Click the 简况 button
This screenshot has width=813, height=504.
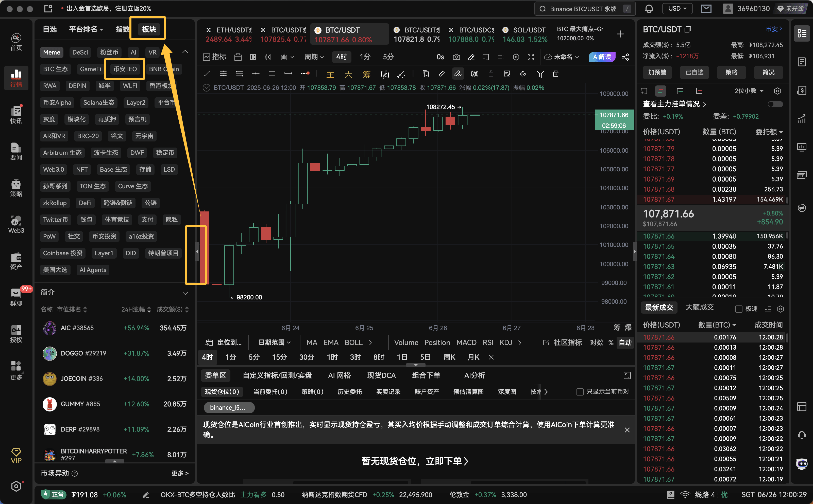pyautogui.click(x=768, y=72)
